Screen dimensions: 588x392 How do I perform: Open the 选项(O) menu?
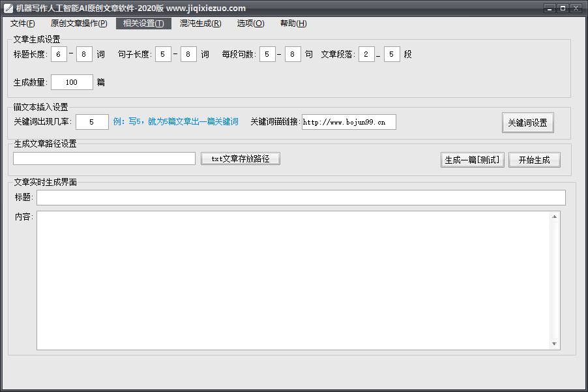click(250, 23)
